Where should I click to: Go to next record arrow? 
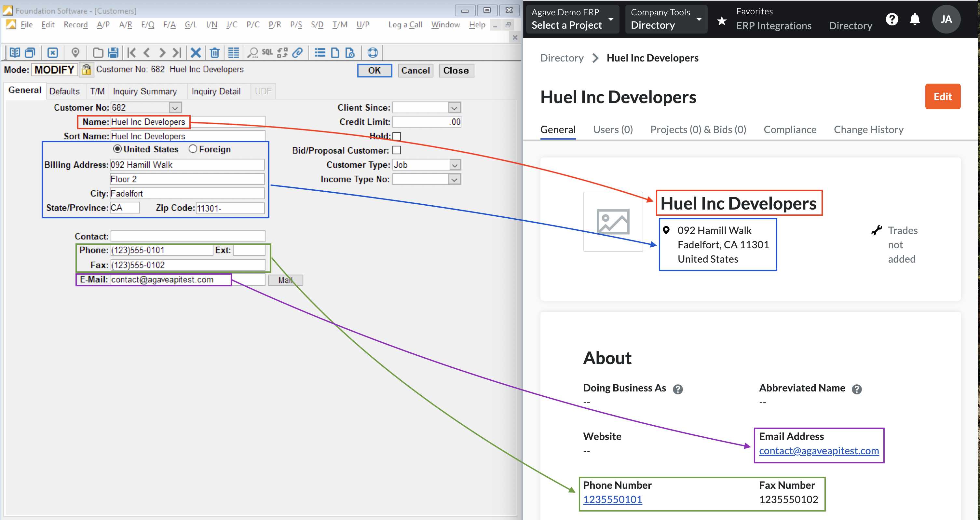pyautogui.click(x=162, y=52)
